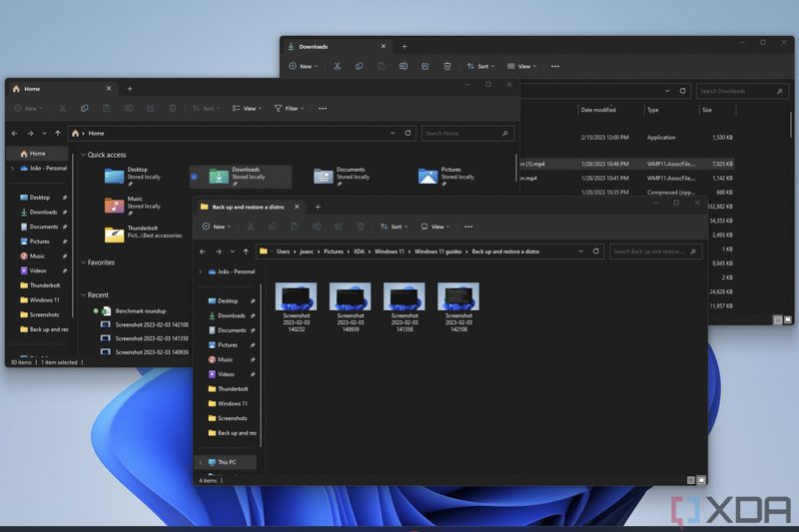Open address history dropdown in Back up and restore window
Screen dimensions: 799x532
pos(580,252)
